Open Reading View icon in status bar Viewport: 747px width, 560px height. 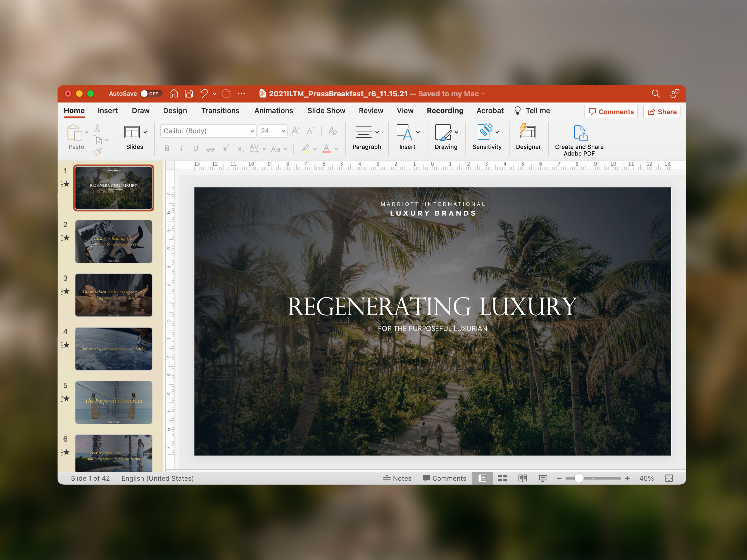(522, 478)
